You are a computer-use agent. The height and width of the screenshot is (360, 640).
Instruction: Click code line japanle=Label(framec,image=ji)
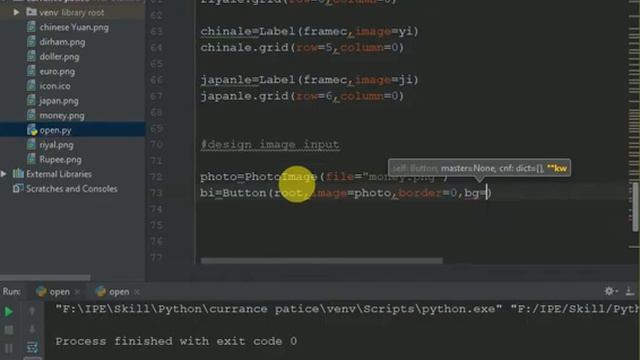click(309, 80)
